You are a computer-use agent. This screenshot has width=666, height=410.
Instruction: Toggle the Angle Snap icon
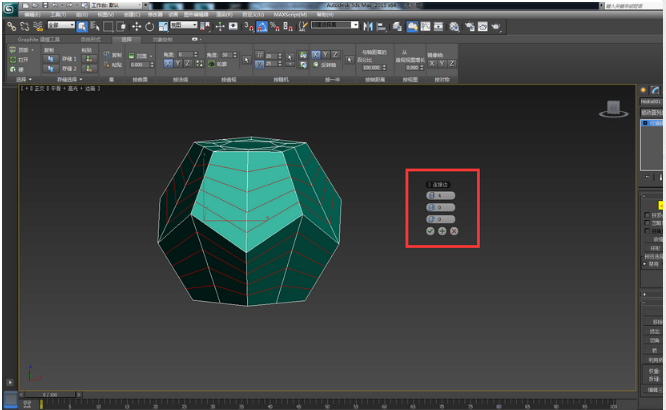point(262,27)
